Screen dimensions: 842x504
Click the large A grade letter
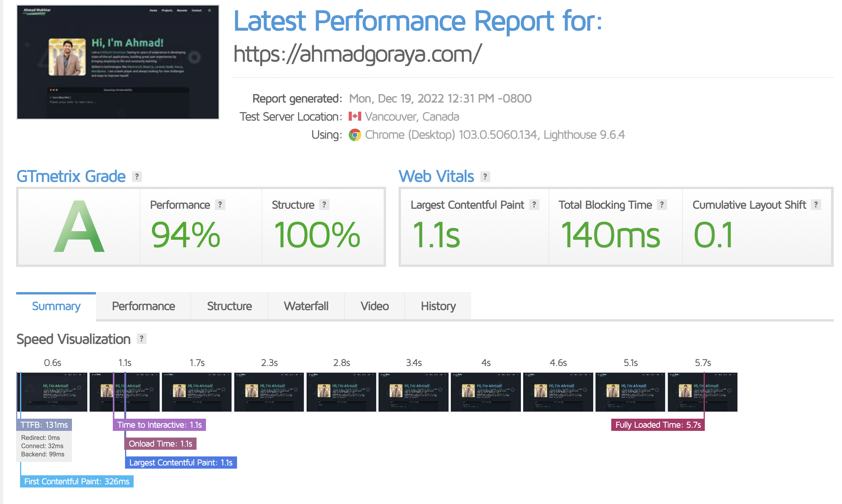(x=79, y=226)
